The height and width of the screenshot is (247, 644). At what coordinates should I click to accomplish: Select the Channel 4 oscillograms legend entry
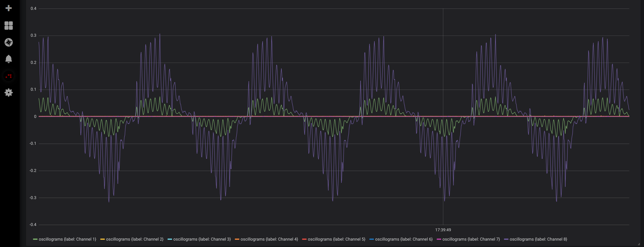click(269, 239)
